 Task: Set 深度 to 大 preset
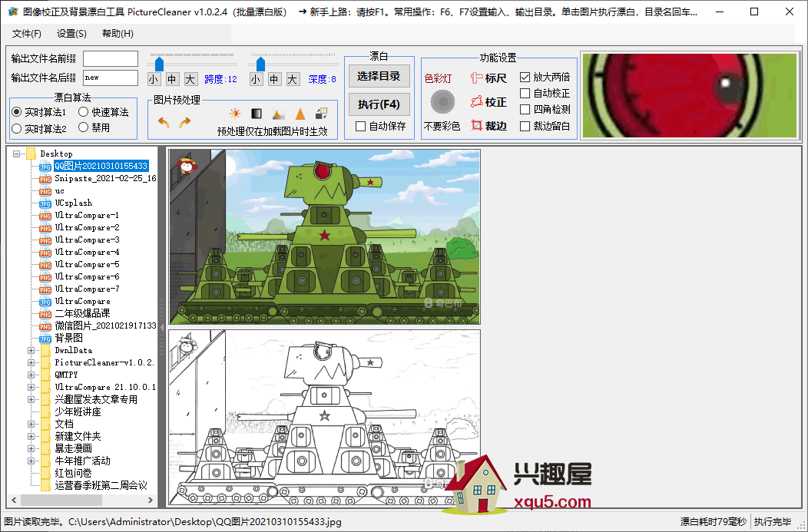click(x=292, y=79)
